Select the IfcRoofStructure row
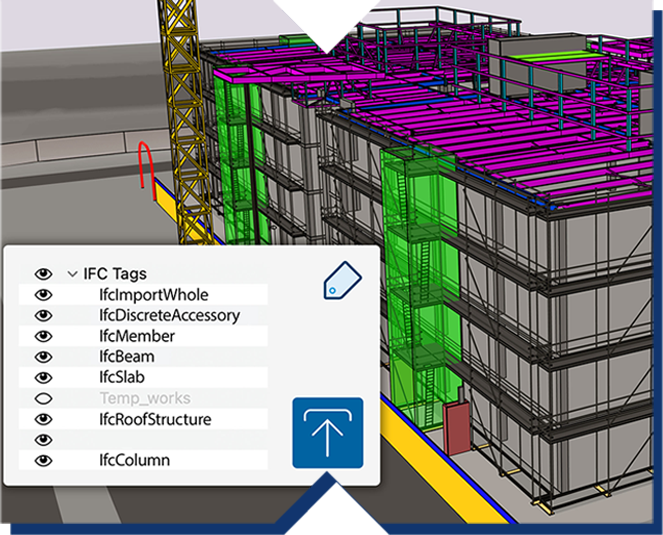The image size is (663, 535). coord(143,419)
